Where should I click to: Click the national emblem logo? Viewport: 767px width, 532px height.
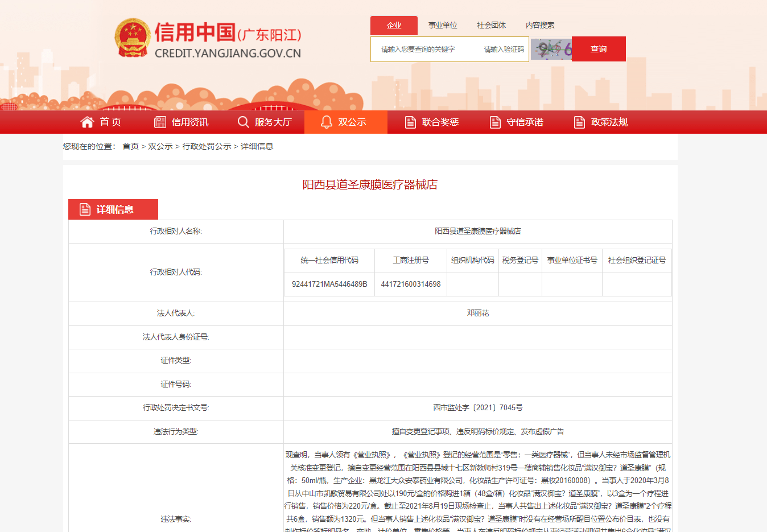[x=133, y=38]
